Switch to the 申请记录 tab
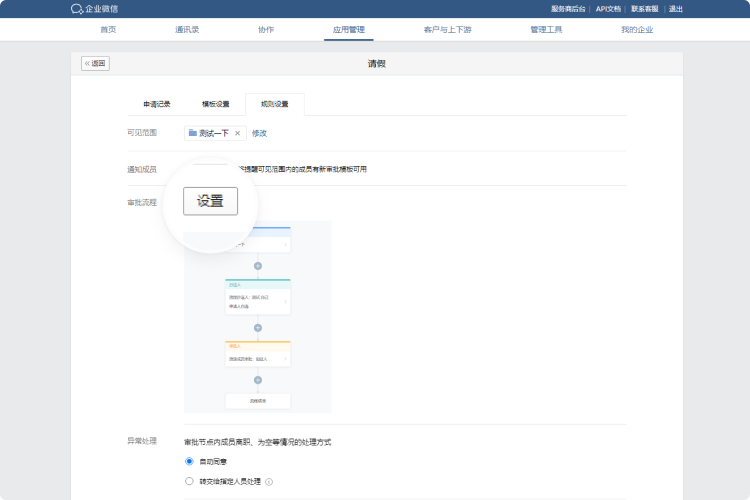750x500 pixels. (157, 104)
